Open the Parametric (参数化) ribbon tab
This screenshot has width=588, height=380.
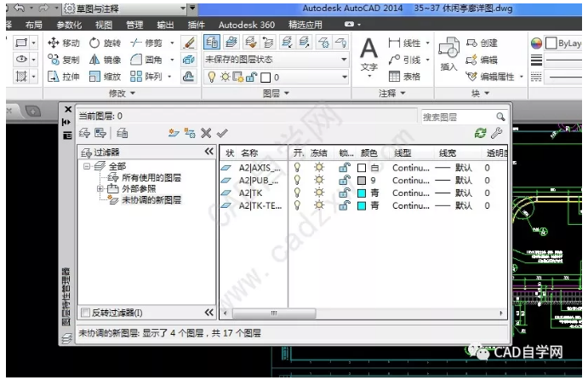[69, 25]
